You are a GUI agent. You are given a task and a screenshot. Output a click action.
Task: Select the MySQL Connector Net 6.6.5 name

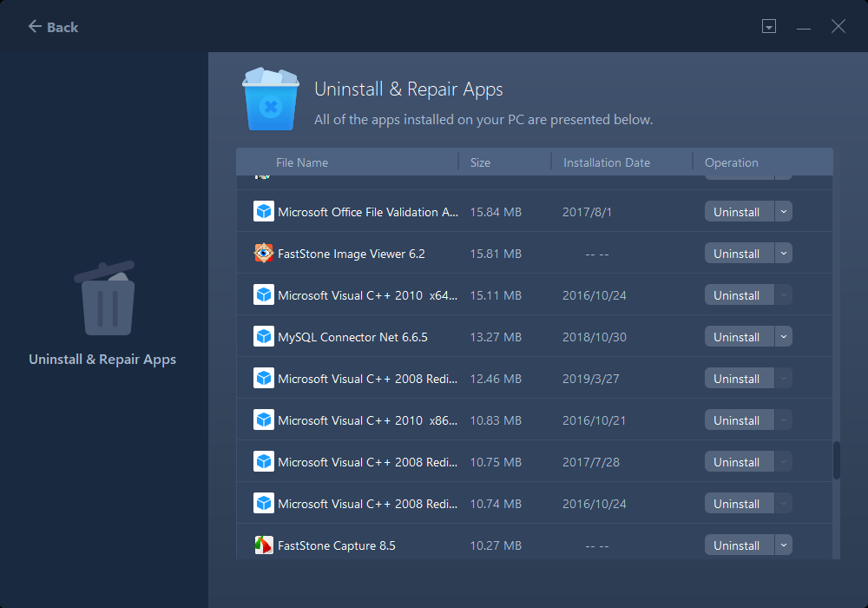[352, 337]
